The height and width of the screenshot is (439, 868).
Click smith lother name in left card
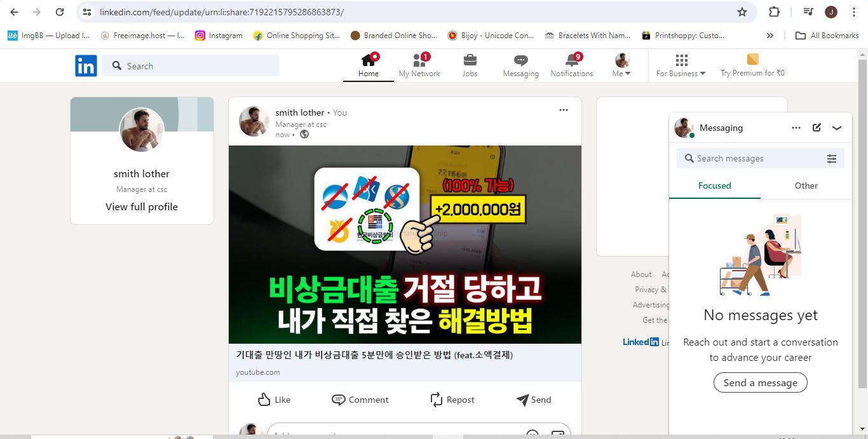(x=142, y=173)
